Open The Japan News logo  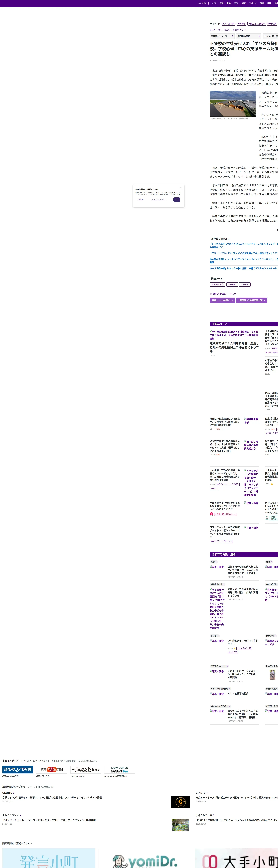tap(86, 769)
